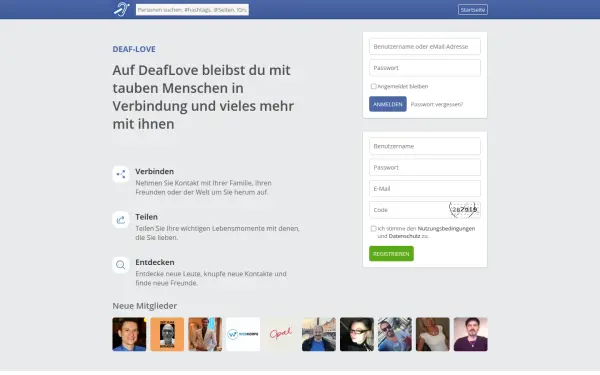Open last member photo, man in purple shirt

click(471, 334)
